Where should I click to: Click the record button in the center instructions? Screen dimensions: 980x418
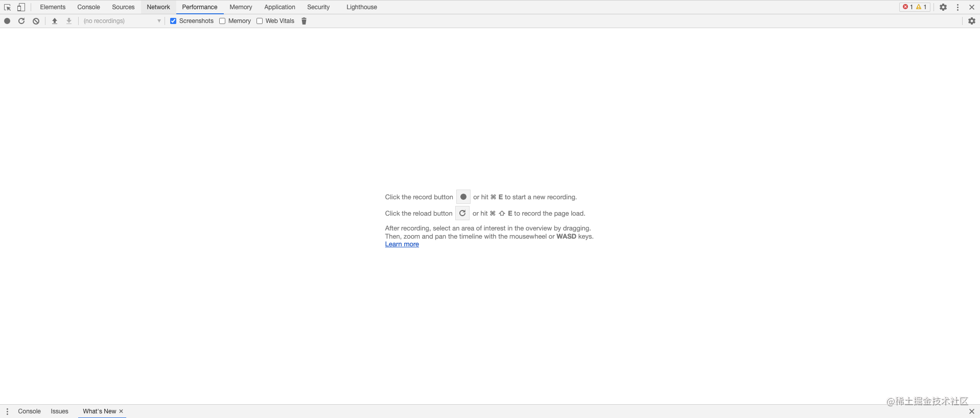pyautogui.click(x=463, y=197)
